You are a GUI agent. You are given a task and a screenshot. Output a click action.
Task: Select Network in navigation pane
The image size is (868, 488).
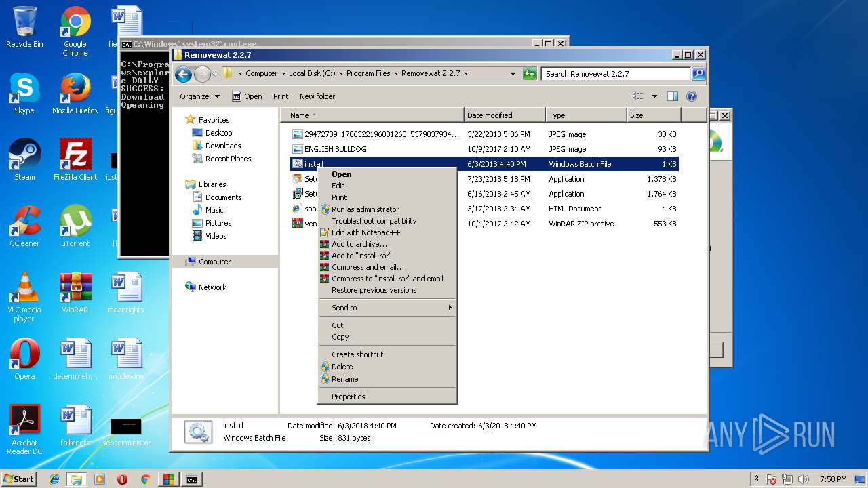[212, 287]
